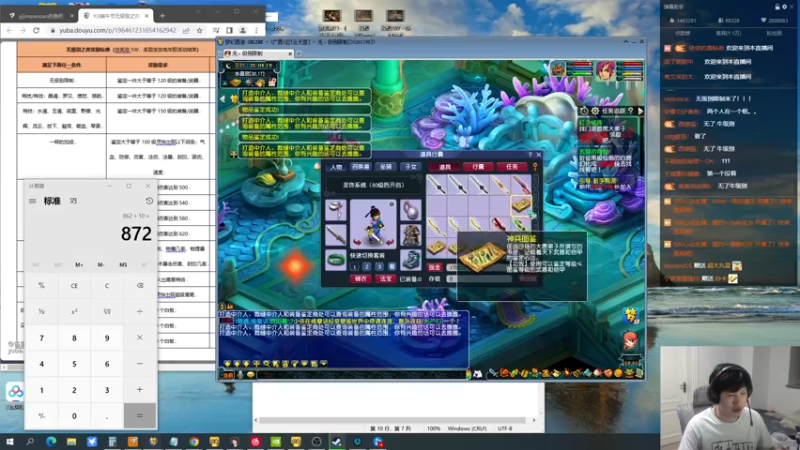Click calculator percent key
The width and height of the screenshot is (800, 450).
(x=42, y=286)
